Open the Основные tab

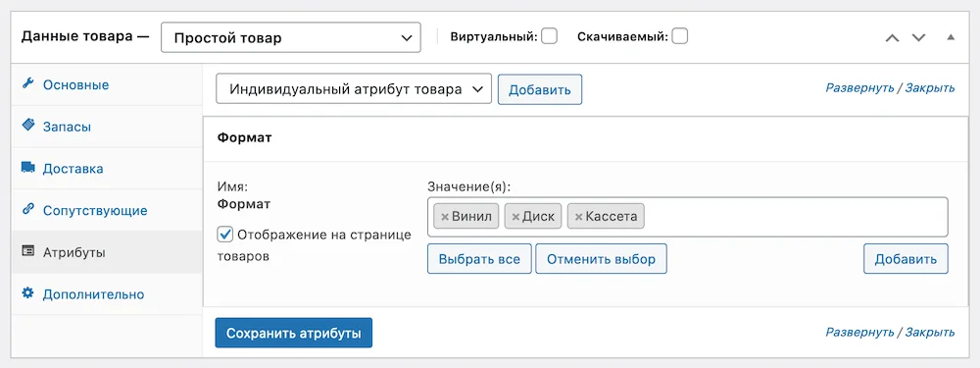click(x=107, y=84)
